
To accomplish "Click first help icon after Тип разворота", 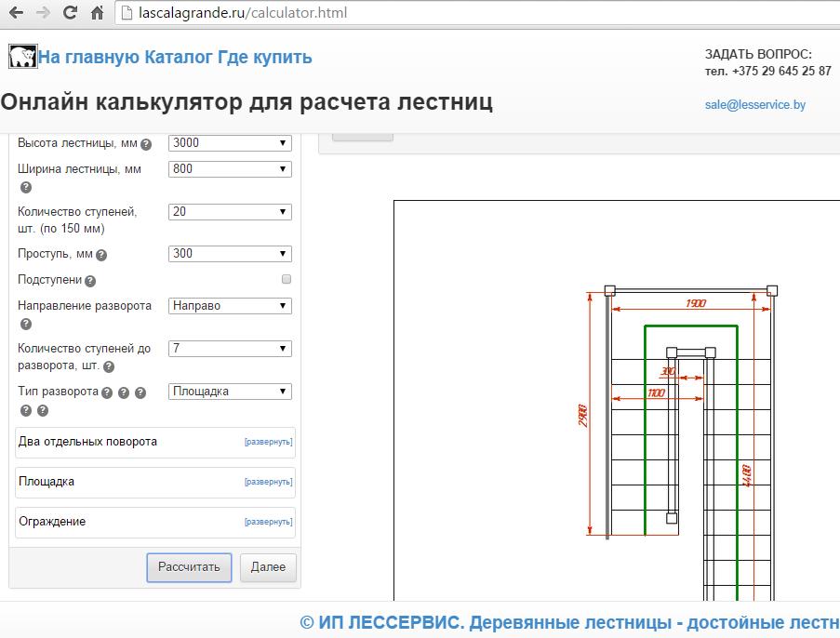I will pos(107,392).
